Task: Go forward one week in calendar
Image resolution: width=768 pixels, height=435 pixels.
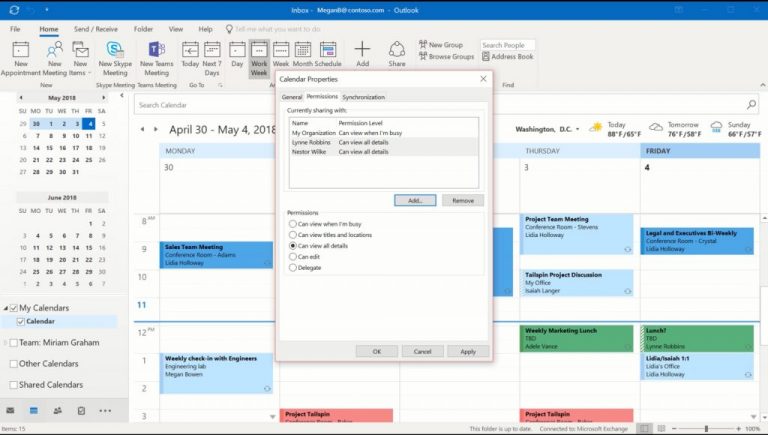Action: 156,129
